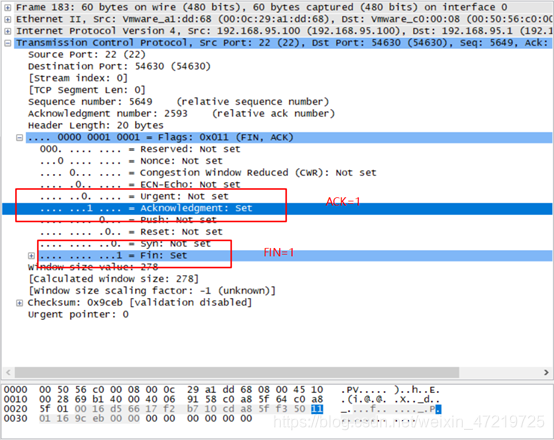
Task: Click the horizontal scrollbar thumb
Action: [x=237, y=372]
